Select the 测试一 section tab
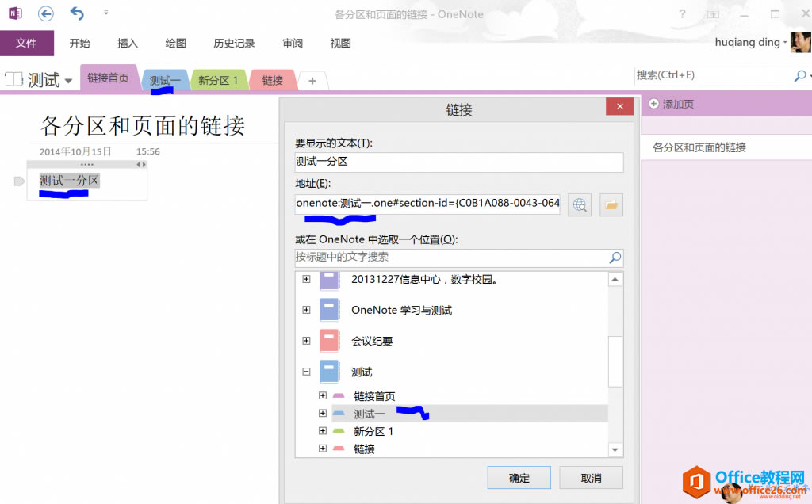This screenshot has width=812, height=504. 165,81
